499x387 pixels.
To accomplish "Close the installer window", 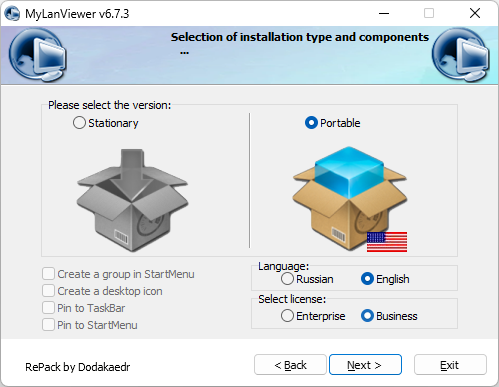I will point(475,14).
